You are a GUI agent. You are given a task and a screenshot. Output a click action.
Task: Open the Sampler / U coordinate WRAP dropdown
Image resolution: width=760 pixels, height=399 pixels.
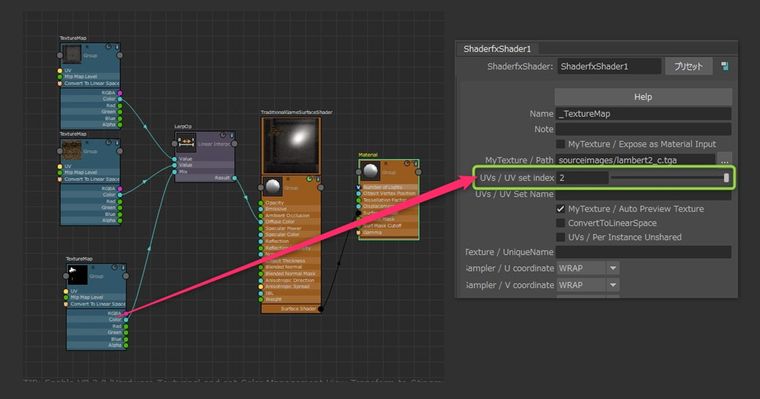pyautogui.click(x=587, y=268)
